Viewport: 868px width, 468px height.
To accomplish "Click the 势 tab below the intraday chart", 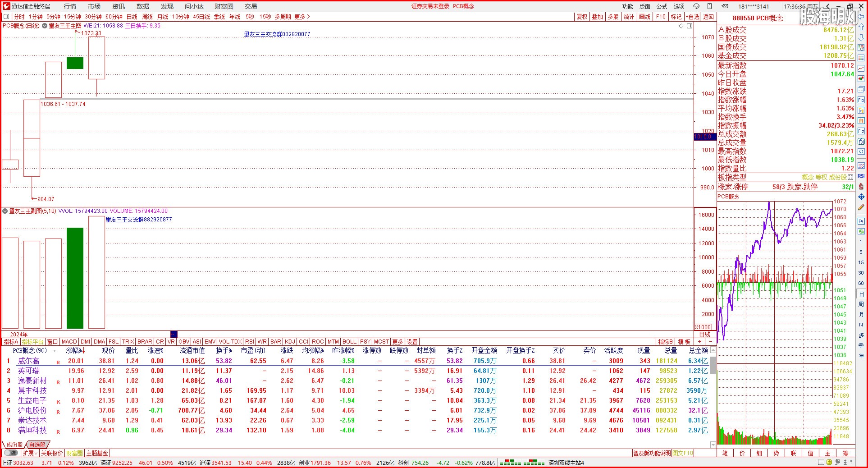I will 776,453.
